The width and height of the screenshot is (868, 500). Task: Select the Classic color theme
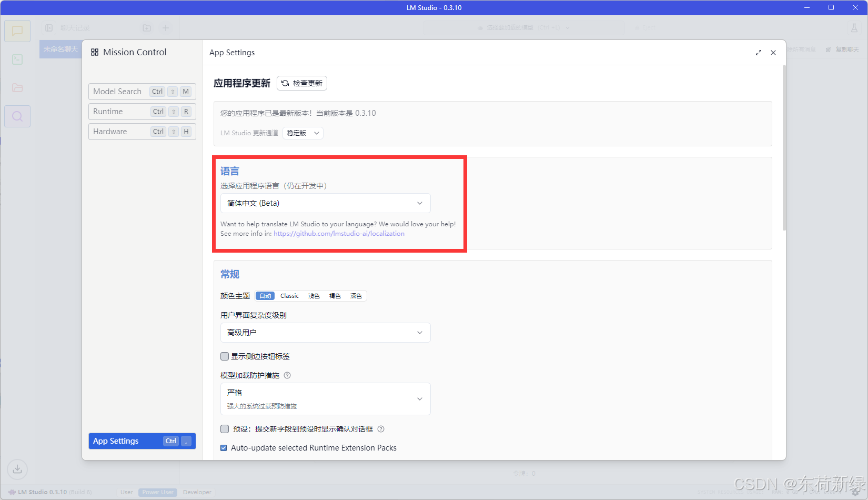point(289,296)
